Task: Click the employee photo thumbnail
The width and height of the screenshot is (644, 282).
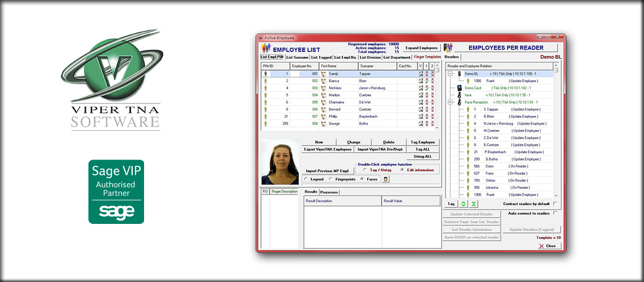Action: [280, 162]
